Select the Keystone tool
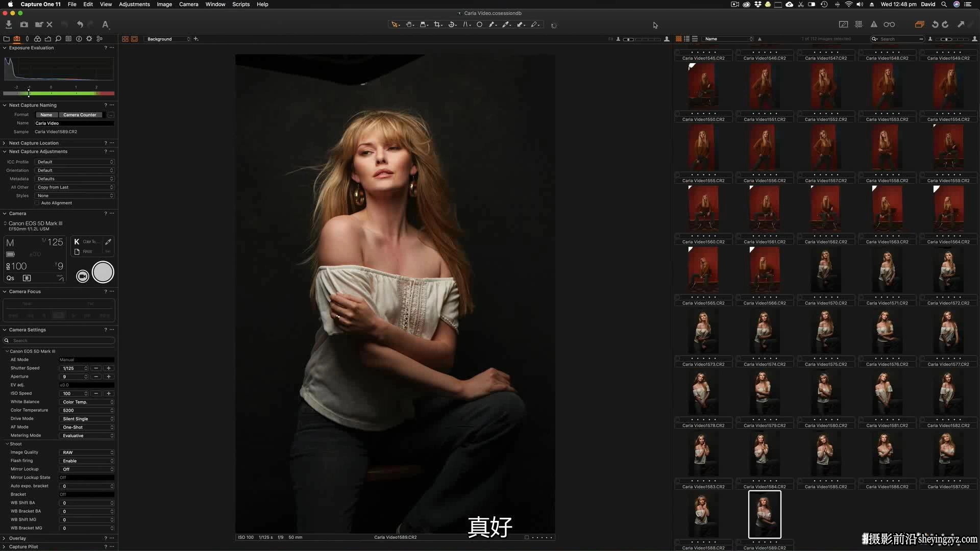Image resolution: width=980 pixels, height=551 pixels. 467,24
